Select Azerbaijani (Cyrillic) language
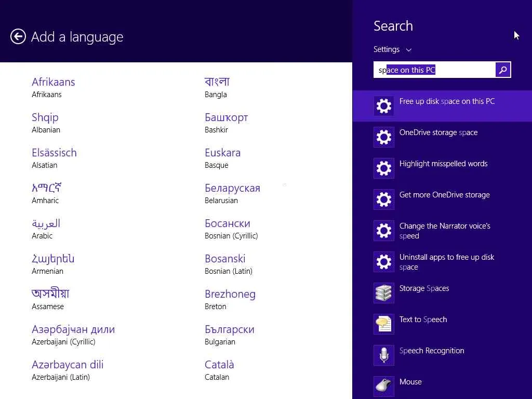Screen dimensions: 532x399 pyautogui.click(x=73, y=335)
